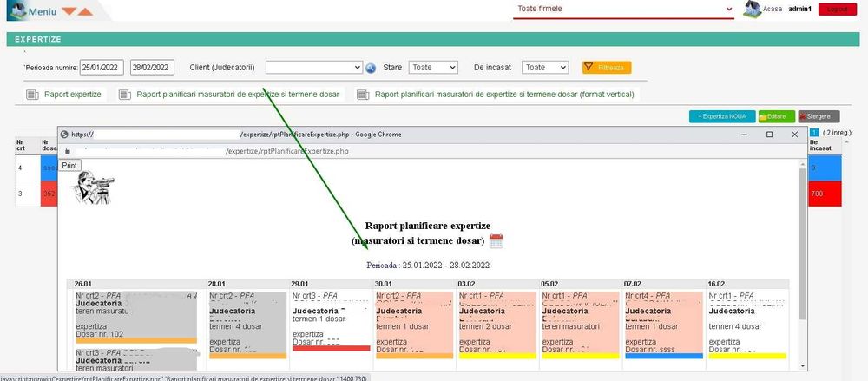868x381 pixels.
Task: Open the Client (Judecatorii) dropdown
Action: 314,68
